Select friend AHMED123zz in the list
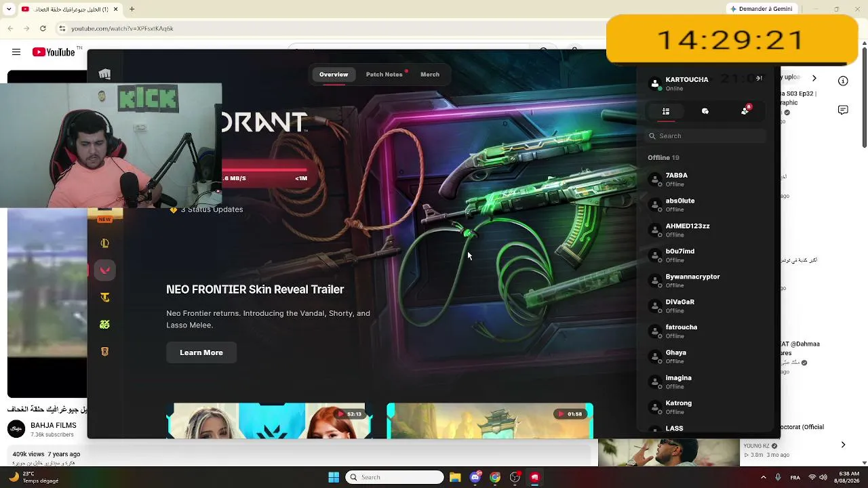 click(x=705, y=230)
